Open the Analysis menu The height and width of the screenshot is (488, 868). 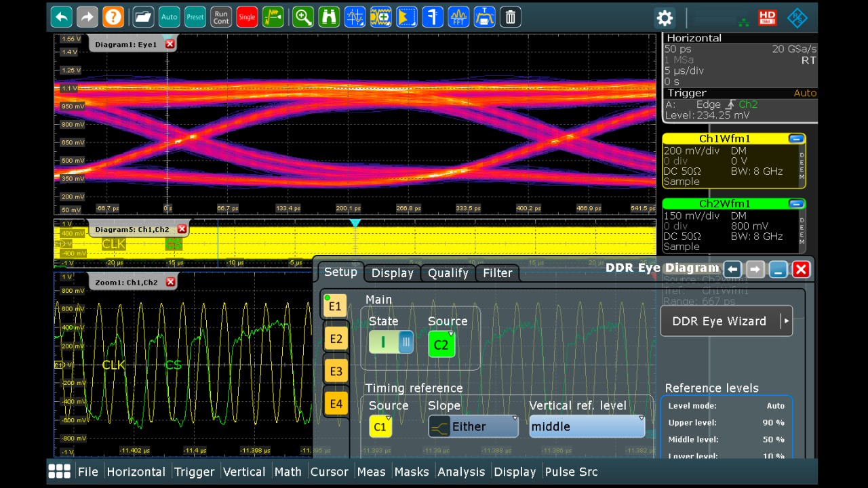462,472
